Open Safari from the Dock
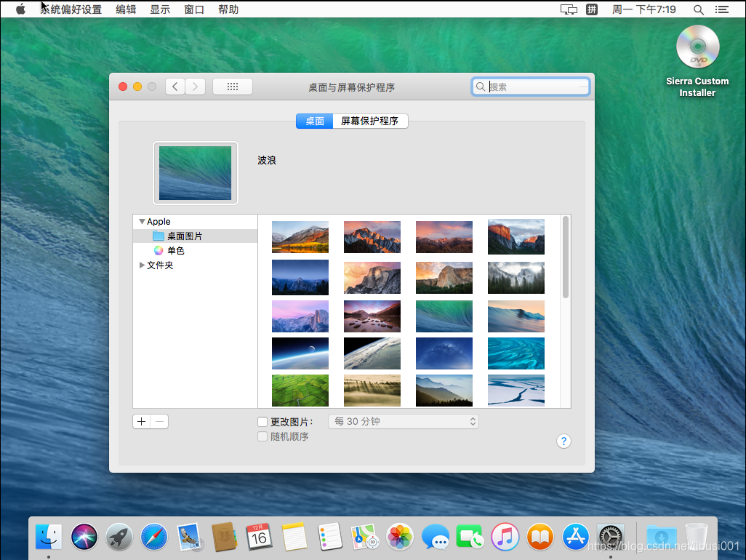 154,537
